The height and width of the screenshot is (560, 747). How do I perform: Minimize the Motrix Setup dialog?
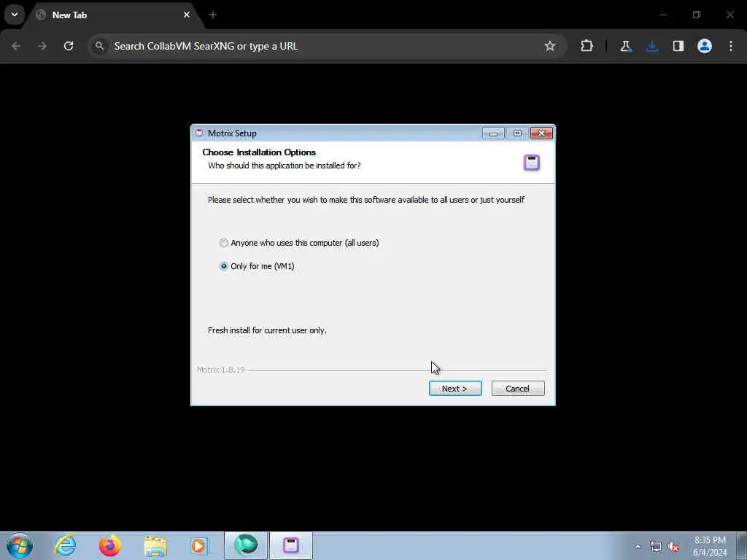(x=493, y=133)
